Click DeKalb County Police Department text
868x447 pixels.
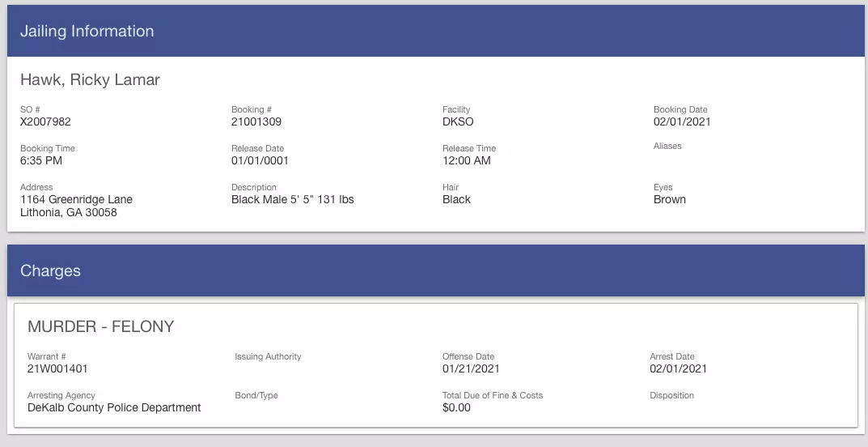click(x=114, y=407)
